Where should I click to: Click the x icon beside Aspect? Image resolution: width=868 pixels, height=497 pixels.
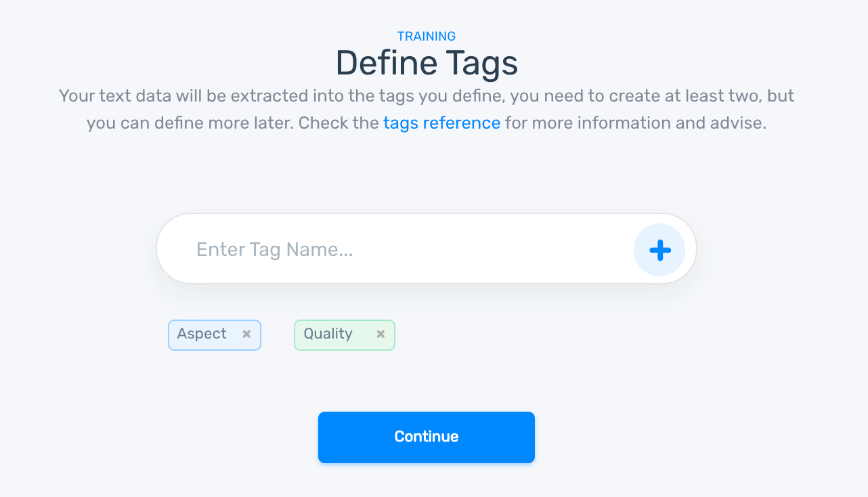pos(246,334)
